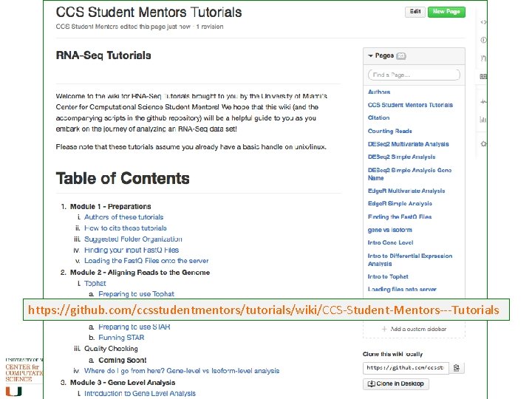Open the Pulse icon in sidebar

(x=483, y=101)
